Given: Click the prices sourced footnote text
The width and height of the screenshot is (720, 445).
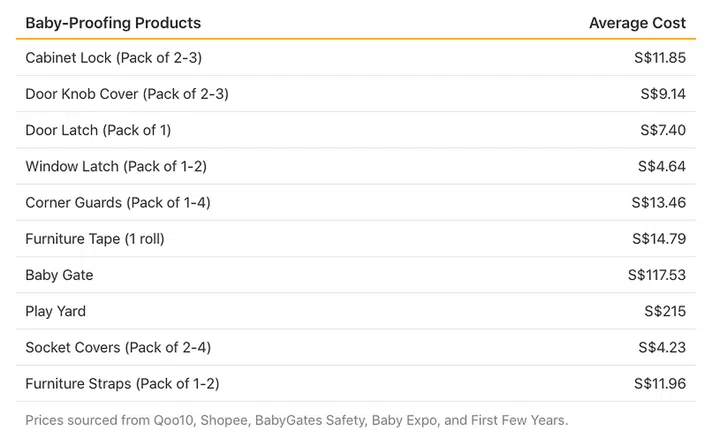Looking at the screenshot, I should [296, 420].
